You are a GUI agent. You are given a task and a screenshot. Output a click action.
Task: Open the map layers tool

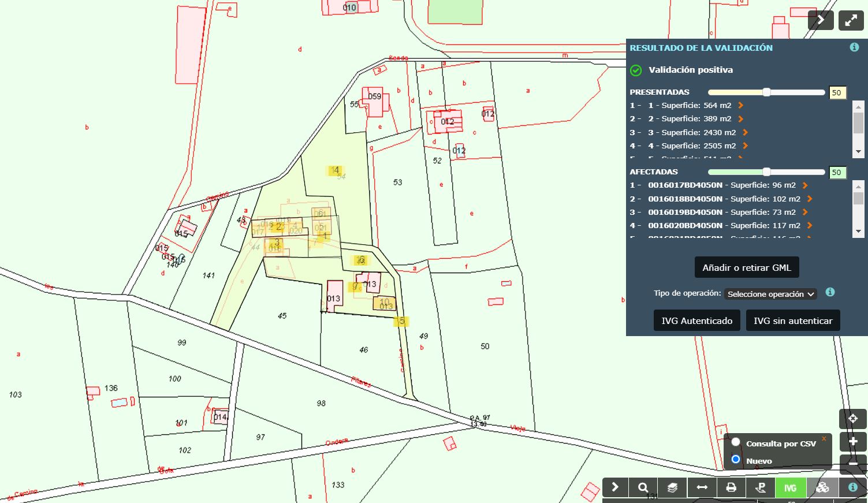click(x=672, y=487)
